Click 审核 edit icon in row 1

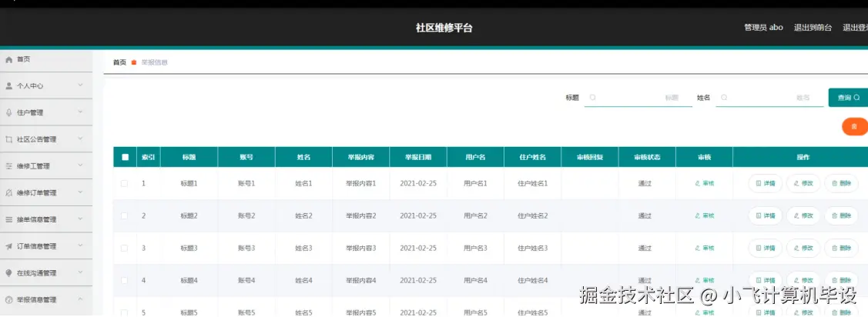click(698, 184)
